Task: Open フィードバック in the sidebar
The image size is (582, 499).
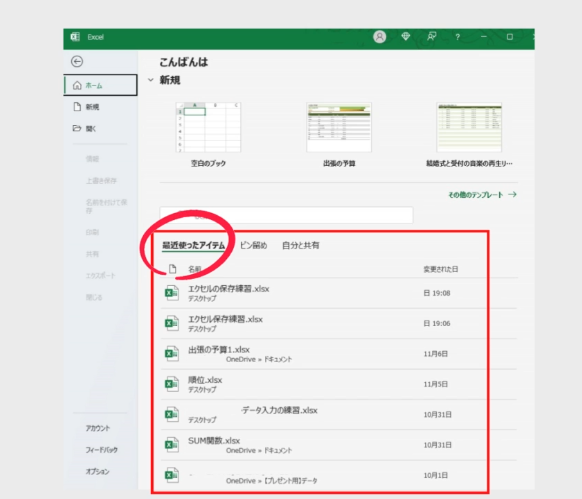Action: tap(102, 450)
